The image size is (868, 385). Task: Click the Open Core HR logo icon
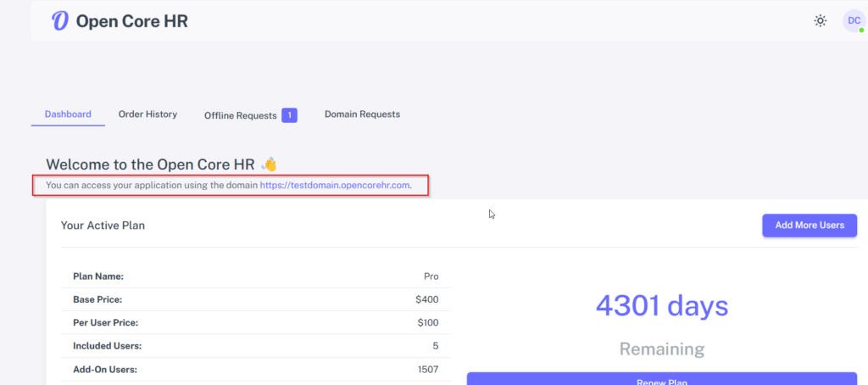60,21
